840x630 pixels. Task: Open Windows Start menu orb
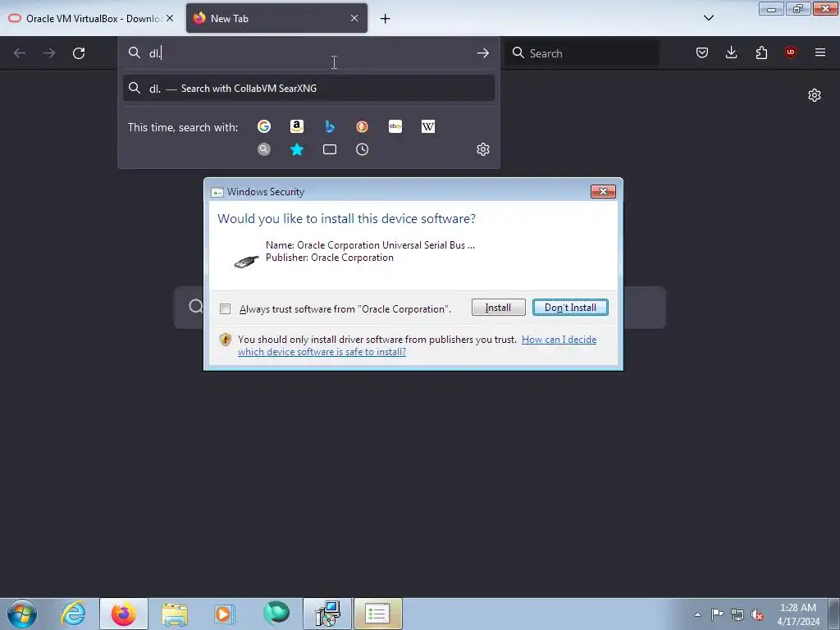22,614
